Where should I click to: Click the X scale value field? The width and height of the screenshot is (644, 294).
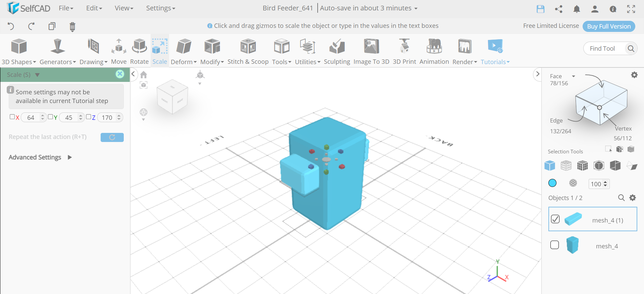point(33,117)
